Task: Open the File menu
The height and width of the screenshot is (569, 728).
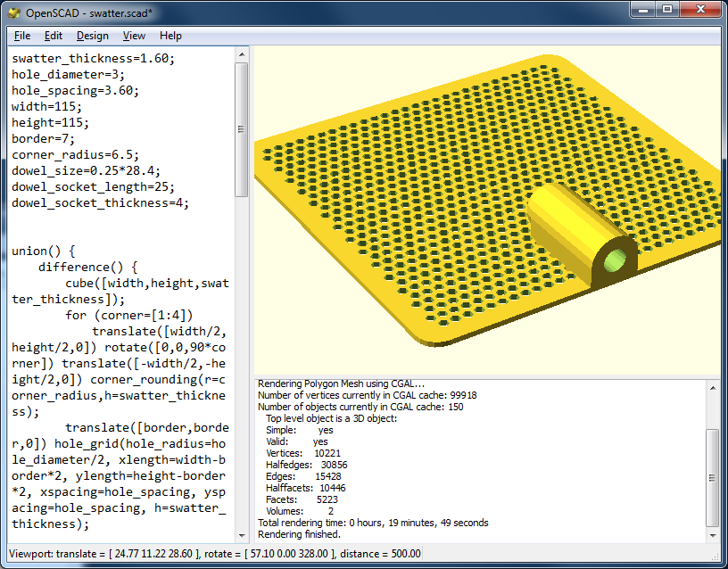Action: [21, 36]
